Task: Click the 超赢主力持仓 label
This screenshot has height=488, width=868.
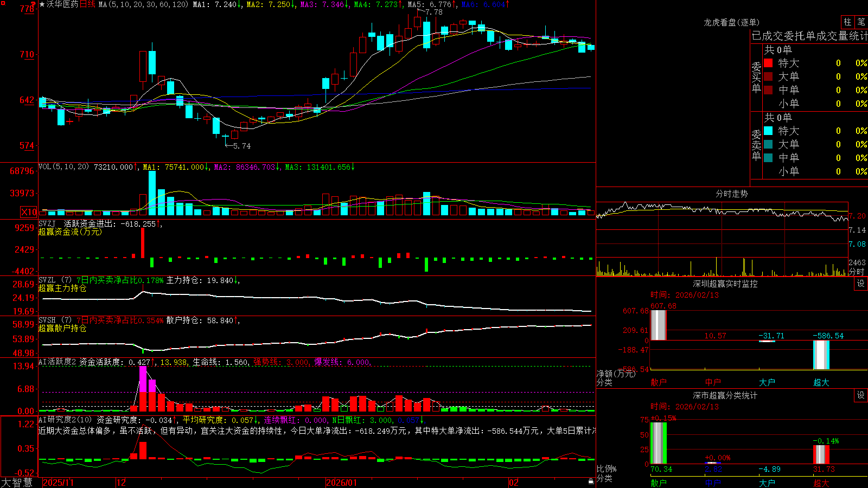Action: [62, 288]
